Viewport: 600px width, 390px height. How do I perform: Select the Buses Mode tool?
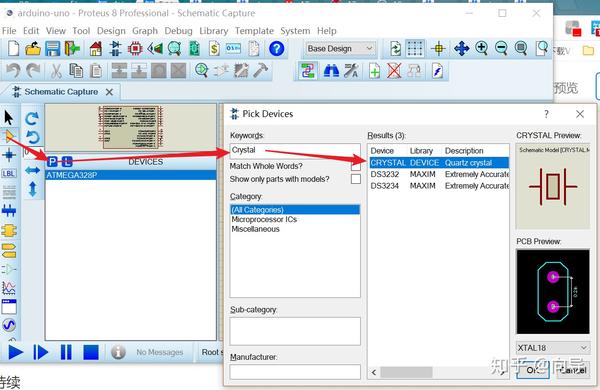click(x=8, y=210)
